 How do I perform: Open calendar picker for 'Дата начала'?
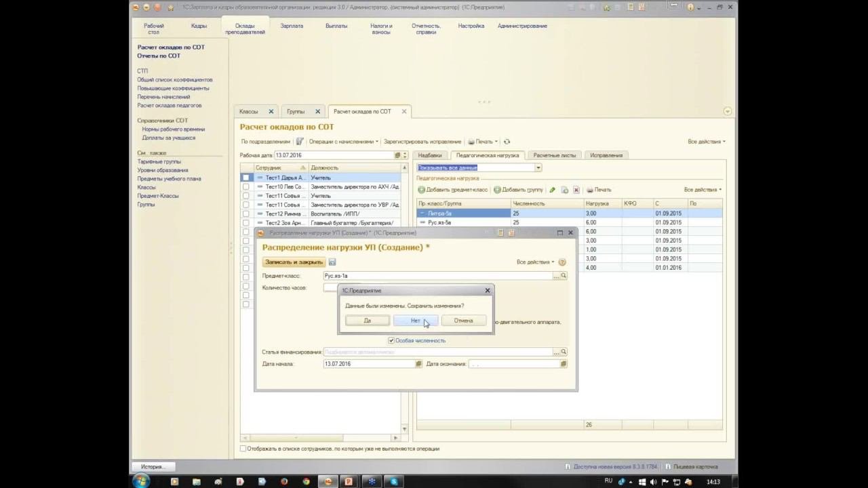tap(418, 364)
